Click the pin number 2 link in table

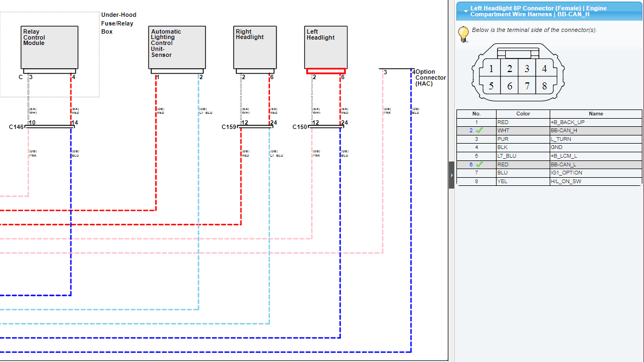(471, 131)
